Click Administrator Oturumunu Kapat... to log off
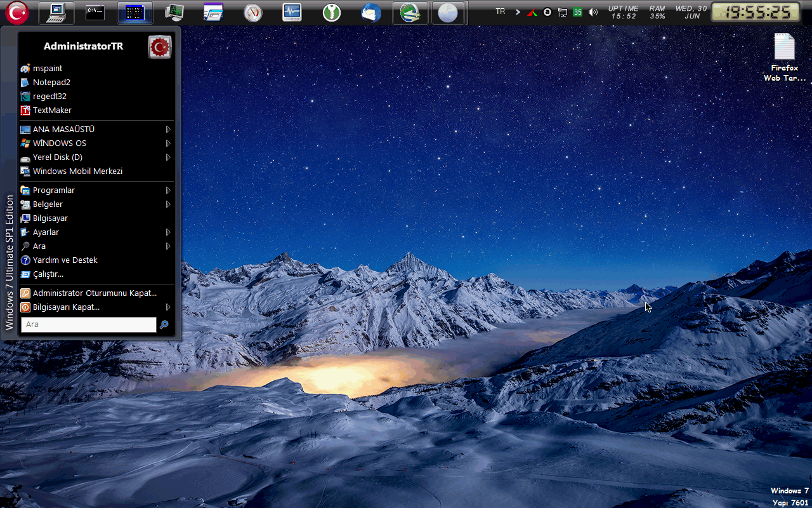This screenshot has width=812, height=508. 97,293
